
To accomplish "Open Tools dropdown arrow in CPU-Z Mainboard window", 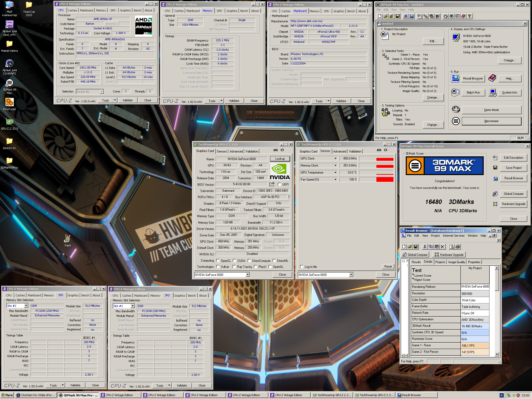I will tap(328, 101).
